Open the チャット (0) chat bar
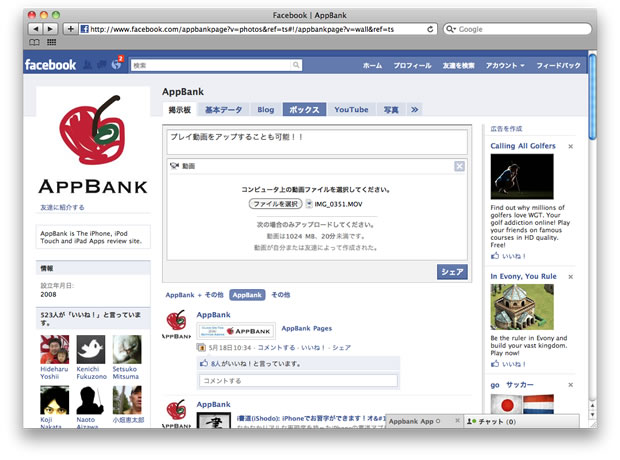Image resolution: width=620 pixels, height=460 pixels. (522, 421)
